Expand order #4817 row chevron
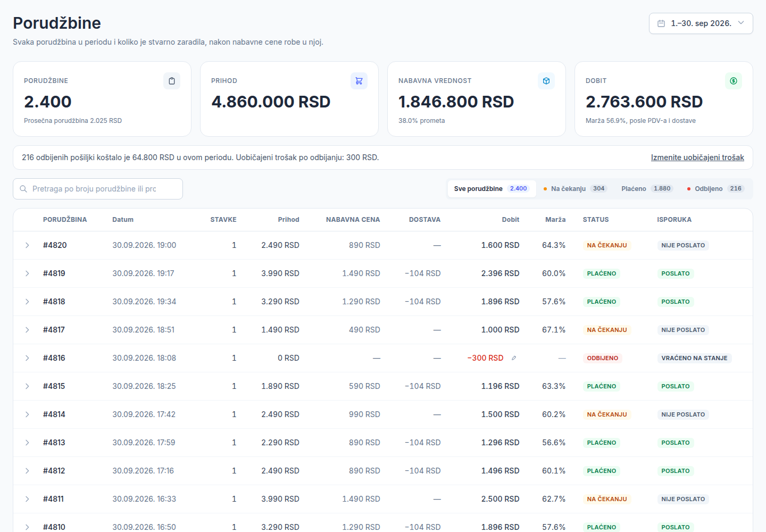Image resolution: width=766 pixels, height=532 pixels. [x=27, y=330]
